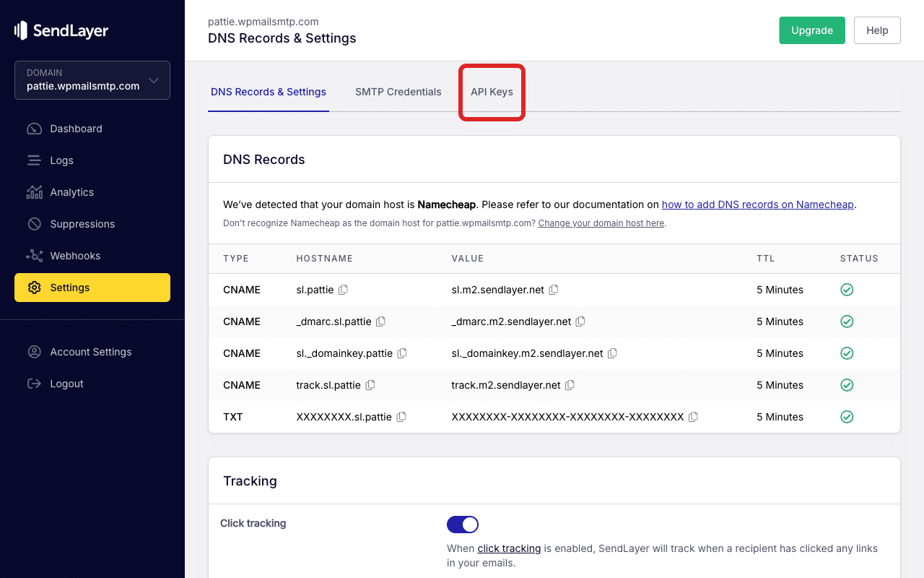Copy the _dmarc.sl.pattie hostname
924x578 pixels.
[380, 322]
